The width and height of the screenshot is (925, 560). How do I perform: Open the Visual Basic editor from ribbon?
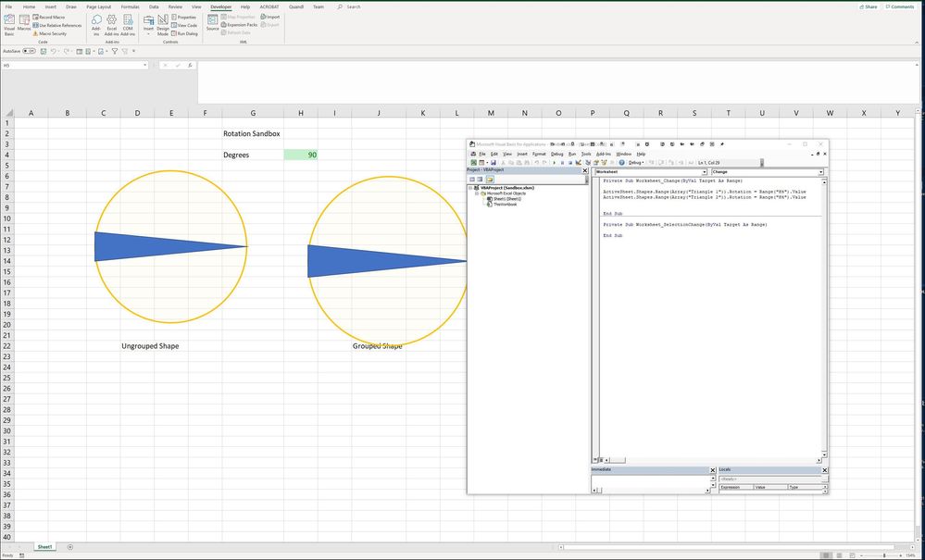[9, 25]
